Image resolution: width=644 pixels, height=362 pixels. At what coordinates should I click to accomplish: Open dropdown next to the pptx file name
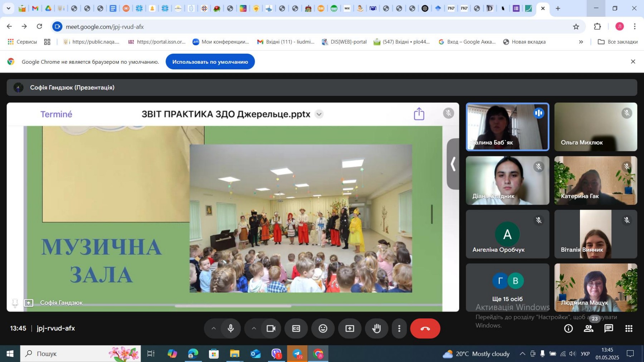point(319,114)
